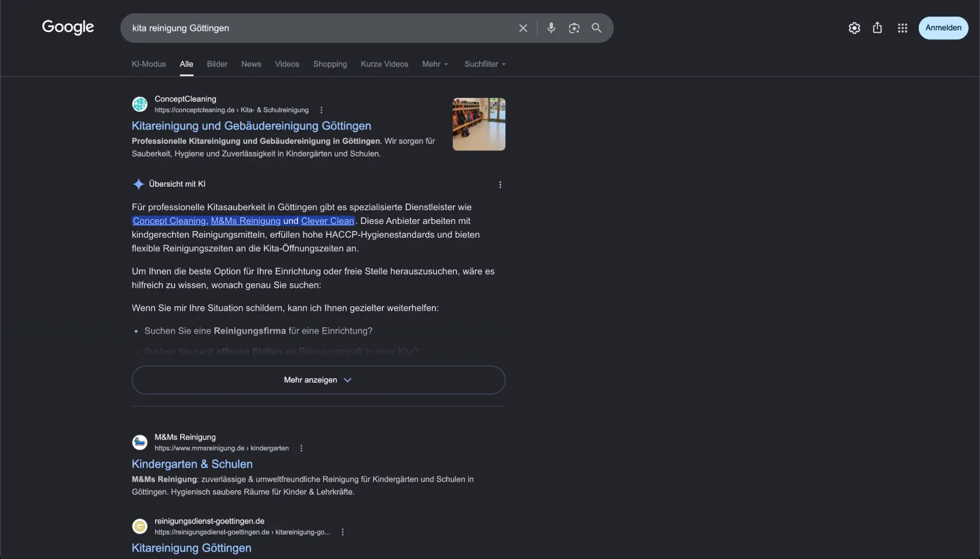Open the Suchfilter dropdown
980x559 pixels.
(x=485, y=64)
